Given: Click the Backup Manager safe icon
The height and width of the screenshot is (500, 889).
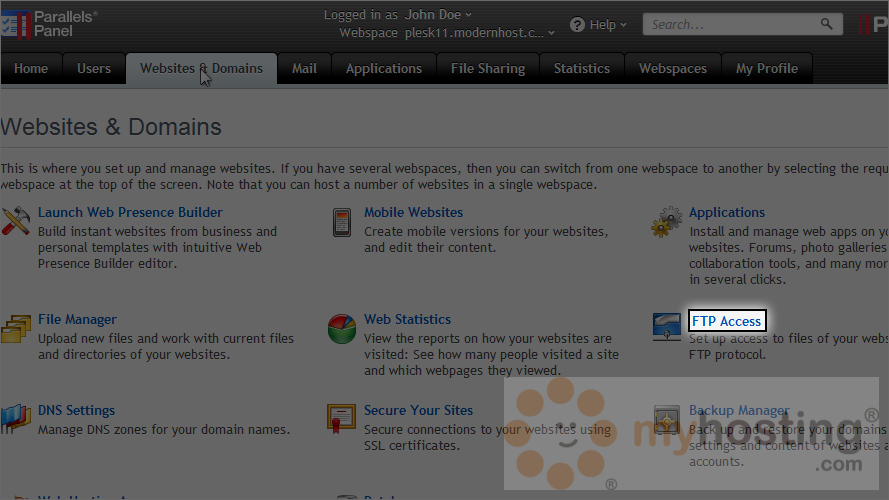Looking at the screenshot, I should 667,420.
